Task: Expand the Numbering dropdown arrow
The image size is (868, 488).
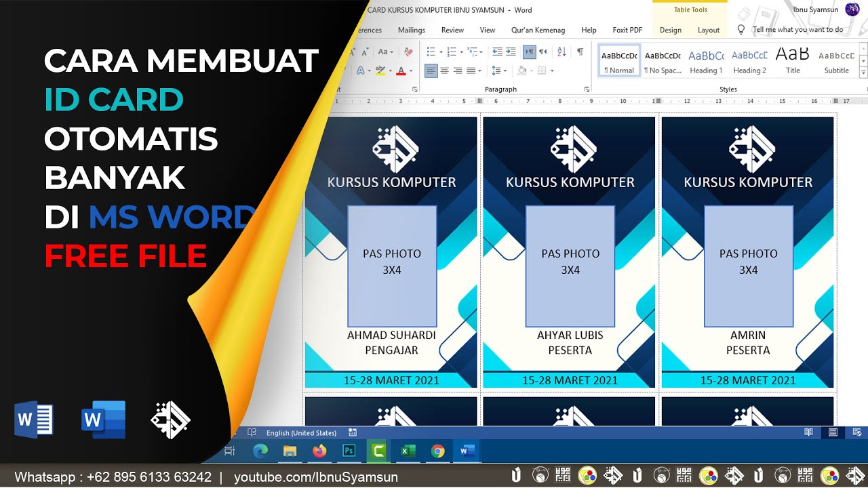Action: (462, 52)
